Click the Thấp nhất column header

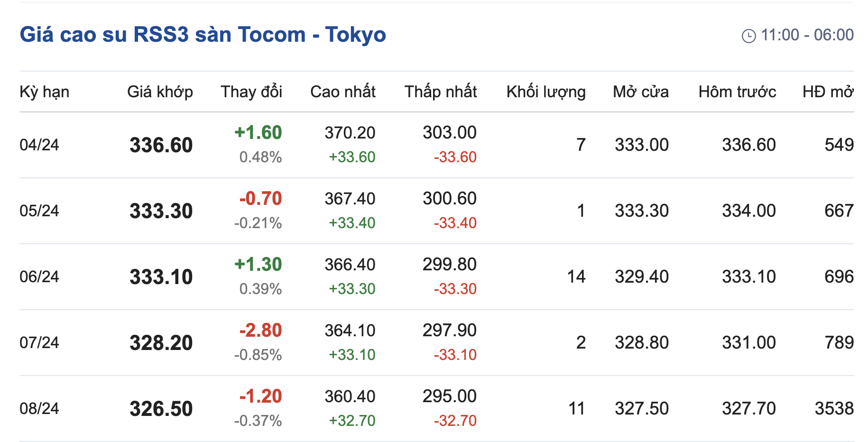tap(440, 92)
